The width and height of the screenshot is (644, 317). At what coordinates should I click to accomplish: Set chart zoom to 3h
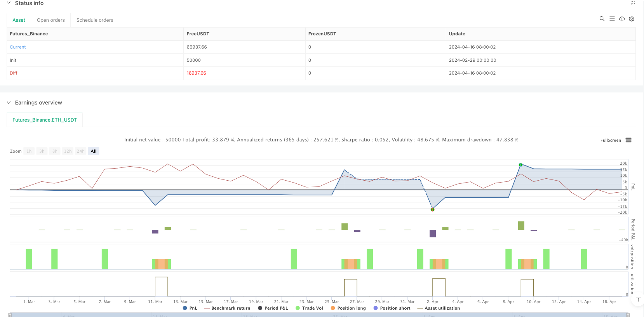42,151
